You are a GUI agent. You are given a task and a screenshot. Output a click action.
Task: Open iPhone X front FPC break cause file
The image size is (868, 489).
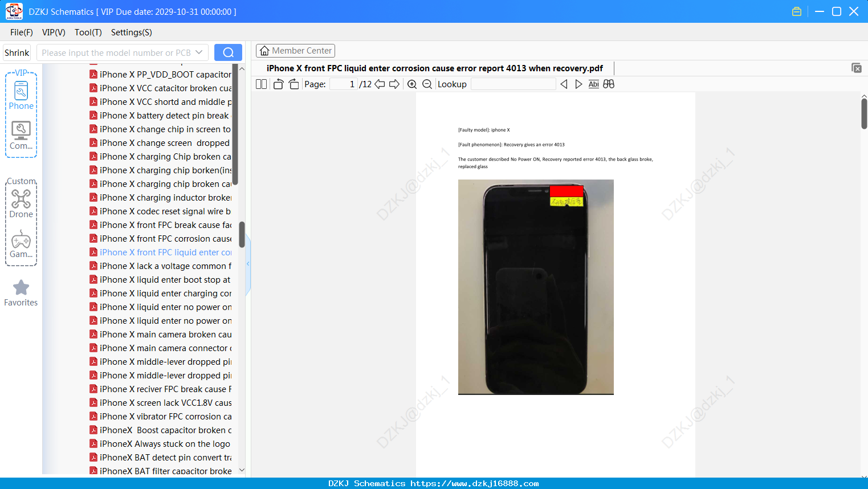coord(161,225)
